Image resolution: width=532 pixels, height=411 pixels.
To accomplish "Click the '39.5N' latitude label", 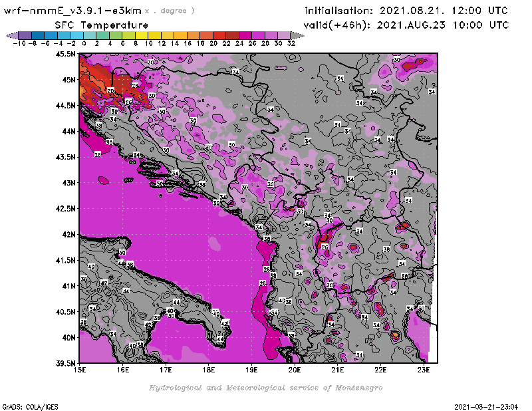I will [65, 364].
